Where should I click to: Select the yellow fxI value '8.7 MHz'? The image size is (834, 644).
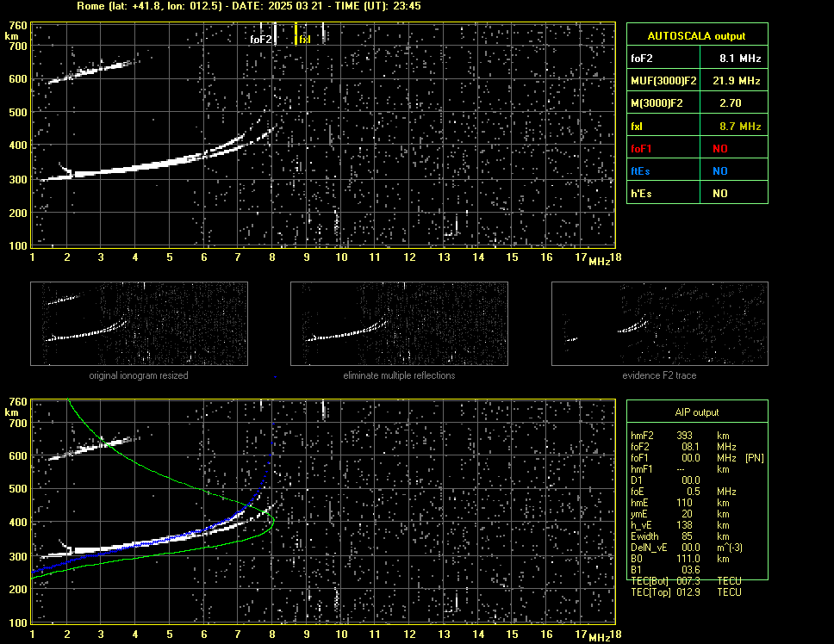(x=740, y=127)
